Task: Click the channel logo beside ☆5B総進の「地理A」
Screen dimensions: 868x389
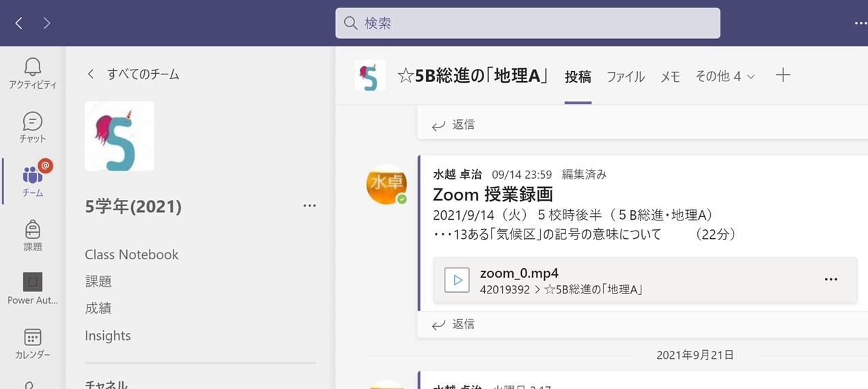Action: (370, 76)
